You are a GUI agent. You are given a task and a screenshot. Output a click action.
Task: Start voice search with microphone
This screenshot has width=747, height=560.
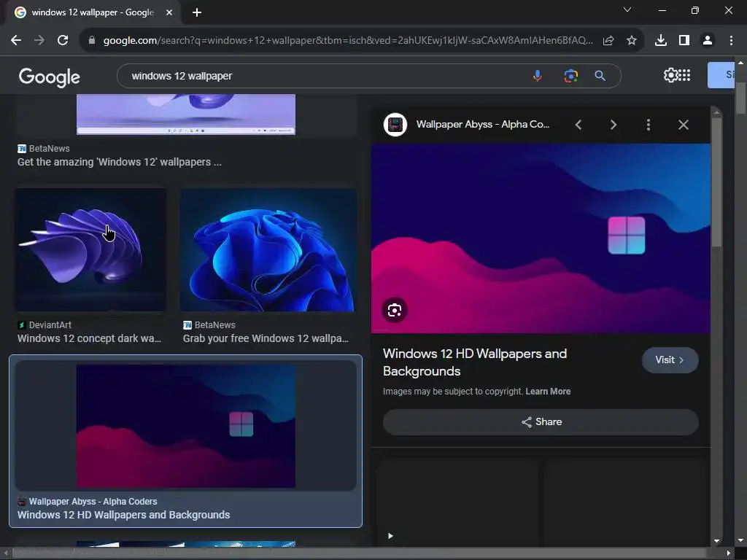538,76
